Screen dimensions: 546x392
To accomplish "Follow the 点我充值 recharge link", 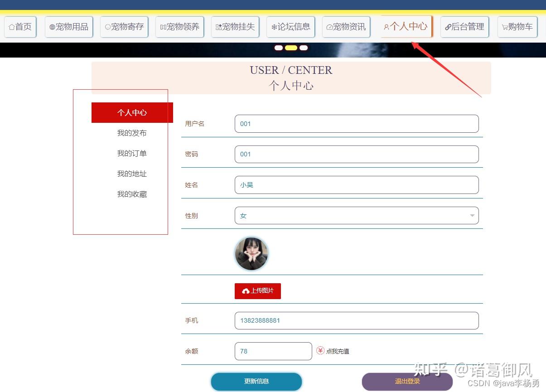I will (x=337, y=350).
